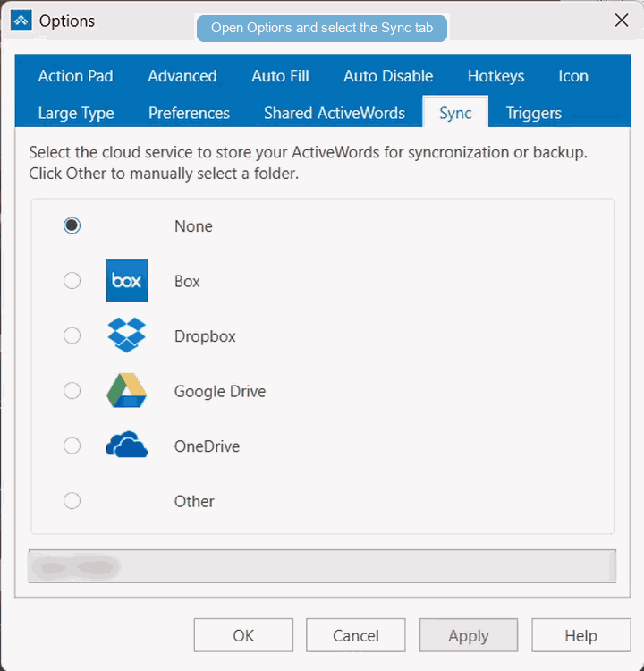
Task: Click the Cancel button
Action: [x=356, y=635]
